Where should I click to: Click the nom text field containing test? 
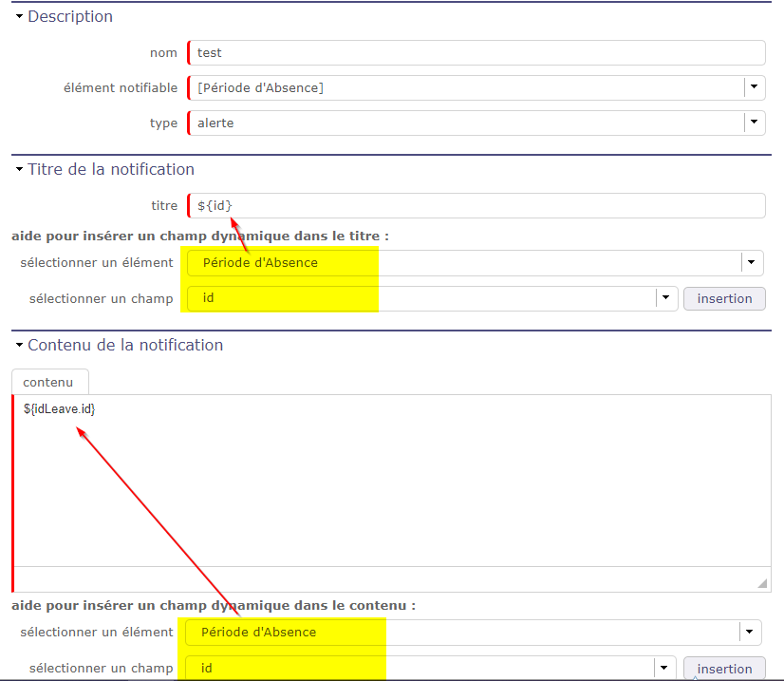[475, 53]
